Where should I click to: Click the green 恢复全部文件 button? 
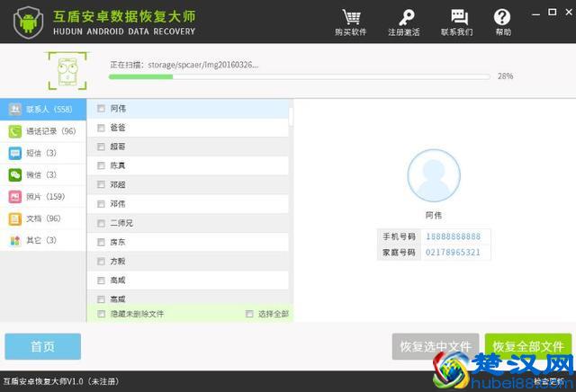[528, 346]
